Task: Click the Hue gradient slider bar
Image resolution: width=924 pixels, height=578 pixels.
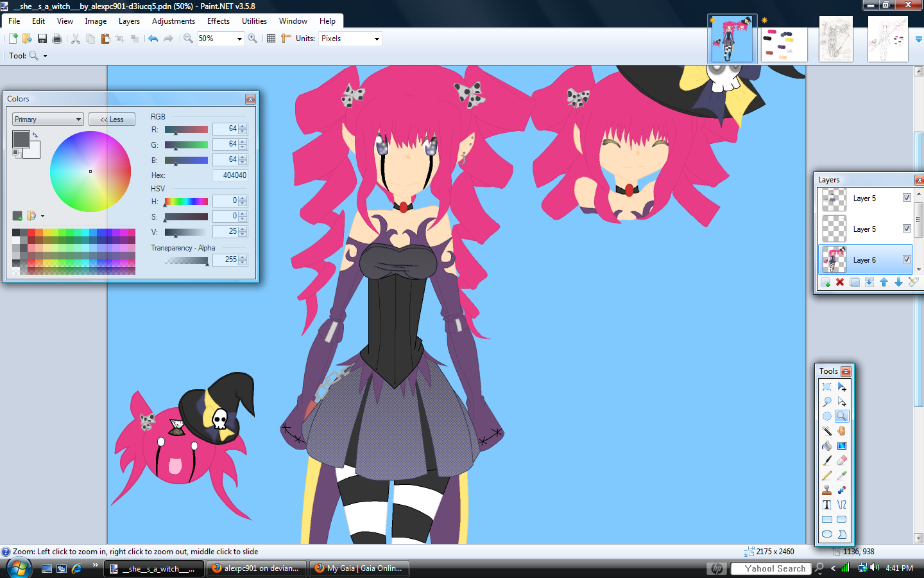Action: tap(186, 202)
